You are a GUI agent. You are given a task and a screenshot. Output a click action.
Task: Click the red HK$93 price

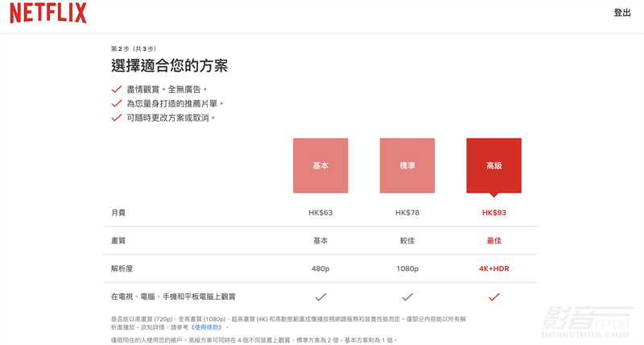493,213
